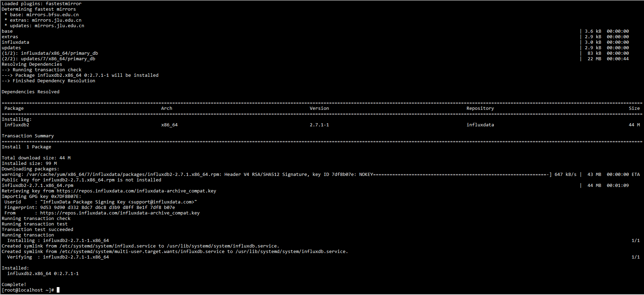Click the "Arch" column header
This screenshot has height=295, width=644.
coord(167,108)
